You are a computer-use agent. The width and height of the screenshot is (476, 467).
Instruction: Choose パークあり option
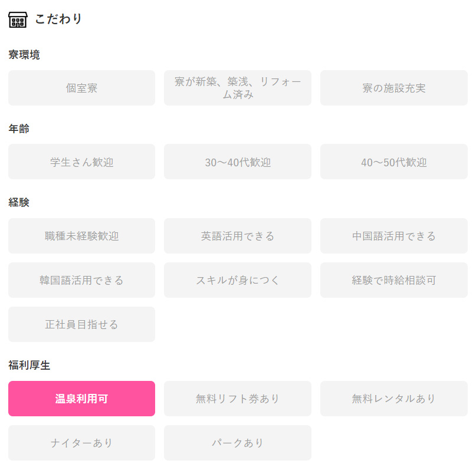pyautogui.click(x=238, y=443)
